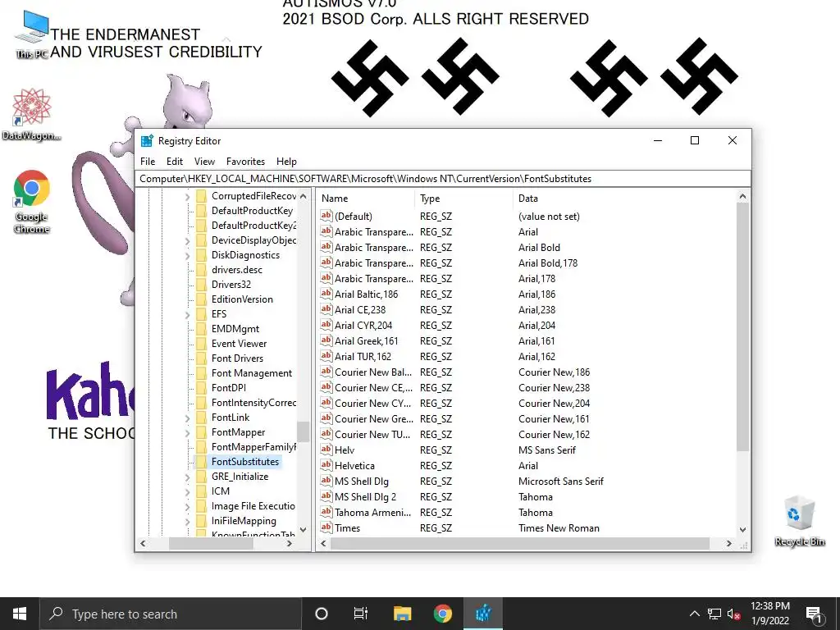Click the taskbar clock and date
840x630 pixels.
769,614
